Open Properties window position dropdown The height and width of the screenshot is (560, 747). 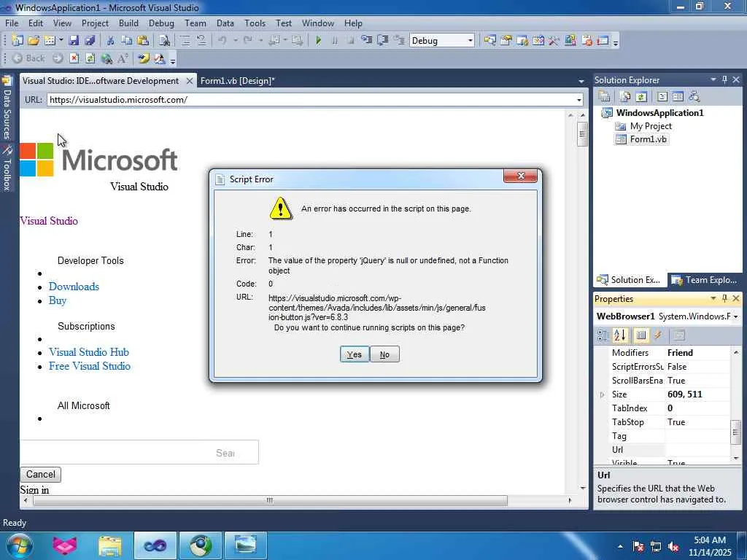[713, 298]
